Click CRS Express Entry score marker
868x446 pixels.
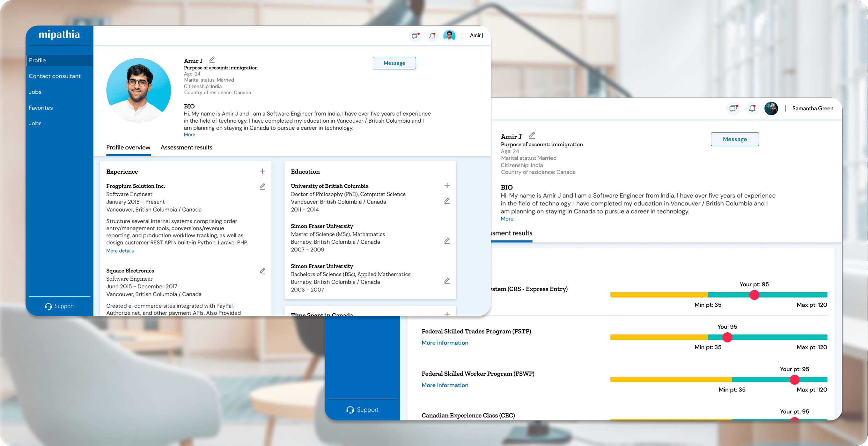[x=754, y=295]
